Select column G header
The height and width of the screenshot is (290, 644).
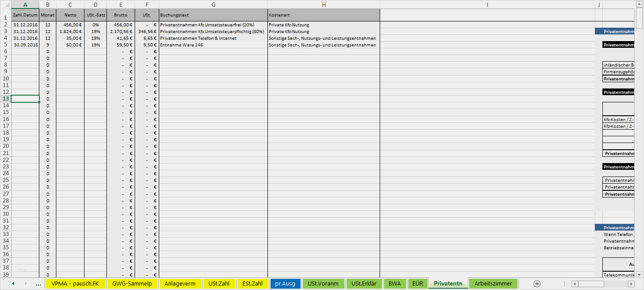pos(213,4)
